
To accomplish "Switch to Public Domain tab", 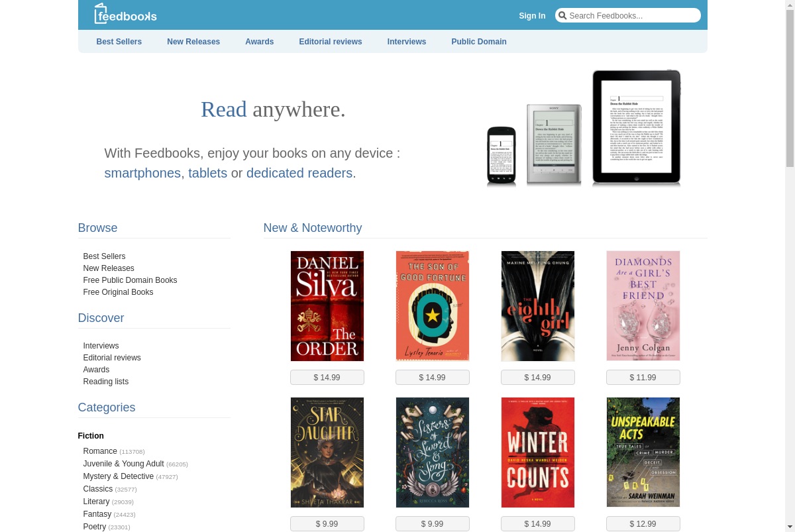I will tap(479, 42).
